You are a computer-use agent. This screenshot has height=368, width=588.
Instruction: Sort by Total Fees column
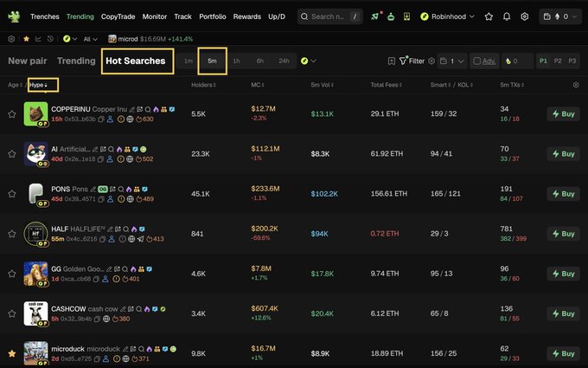coord(387,85)
